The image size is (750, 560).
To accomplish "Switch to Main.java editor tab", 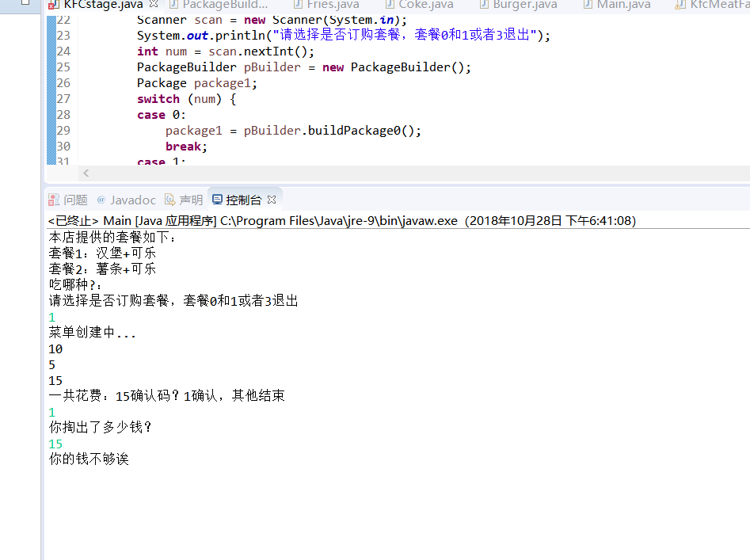I will point(623,5).
